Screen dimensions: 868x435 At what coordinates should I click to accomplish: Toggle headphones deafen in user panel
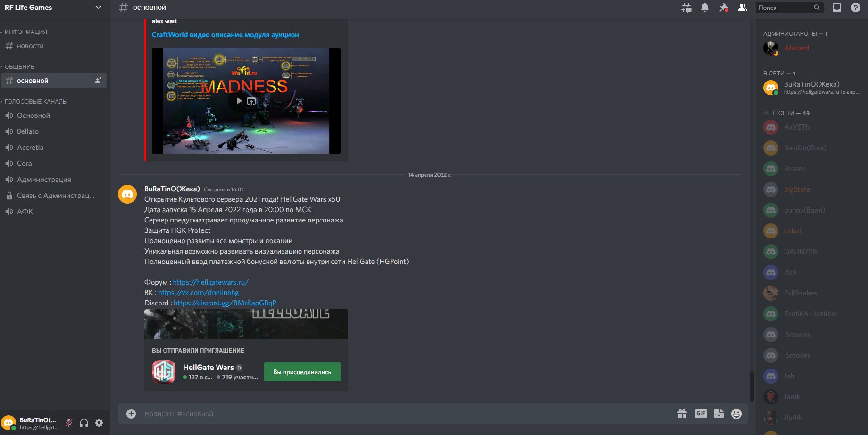click(84, 423)
